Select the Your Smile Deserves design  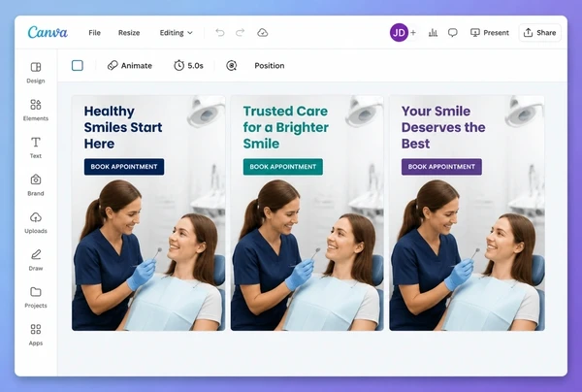coord(467,213)
